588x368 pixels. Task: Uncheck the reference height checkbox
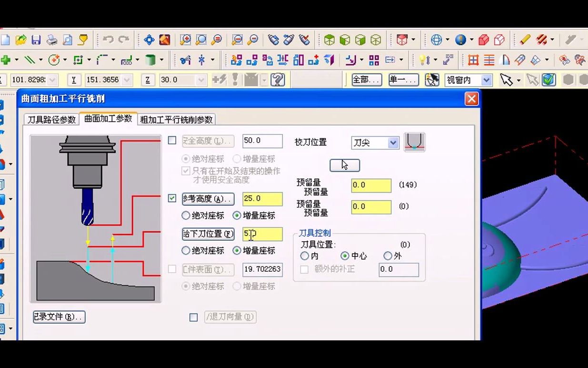coord(172,198)
